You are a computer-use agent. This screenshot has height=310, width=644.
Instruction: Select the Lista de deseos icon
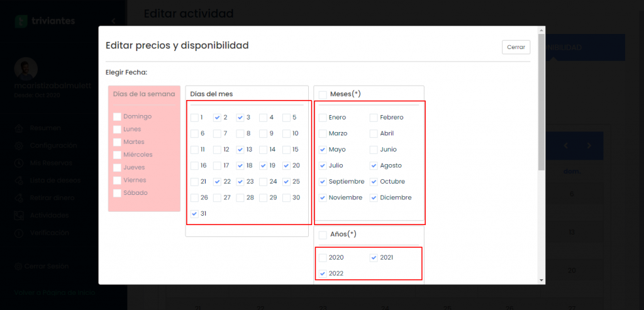(x=18, y=180)
